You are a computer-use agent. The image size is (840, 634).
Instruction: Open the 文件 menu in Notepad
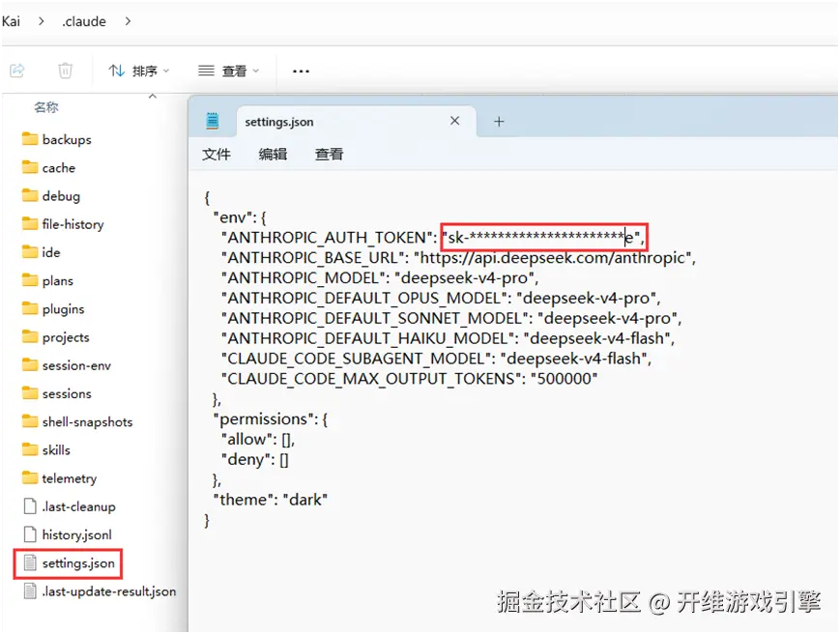[216, 155]
